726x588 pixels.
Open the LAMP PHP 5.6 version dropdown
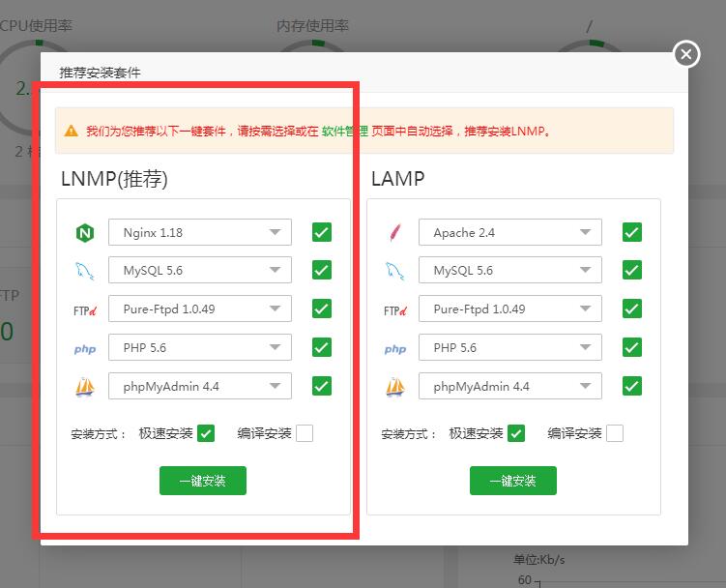point(510,348)
